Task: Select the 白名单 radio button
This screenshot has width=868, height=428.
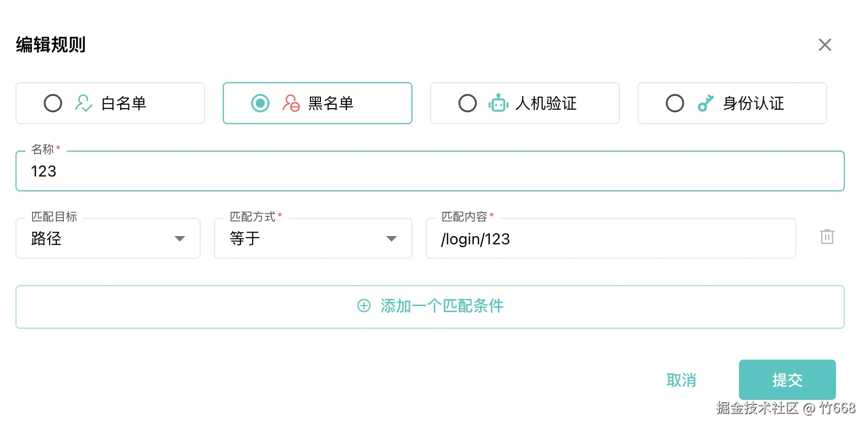Action: [53, 103]
